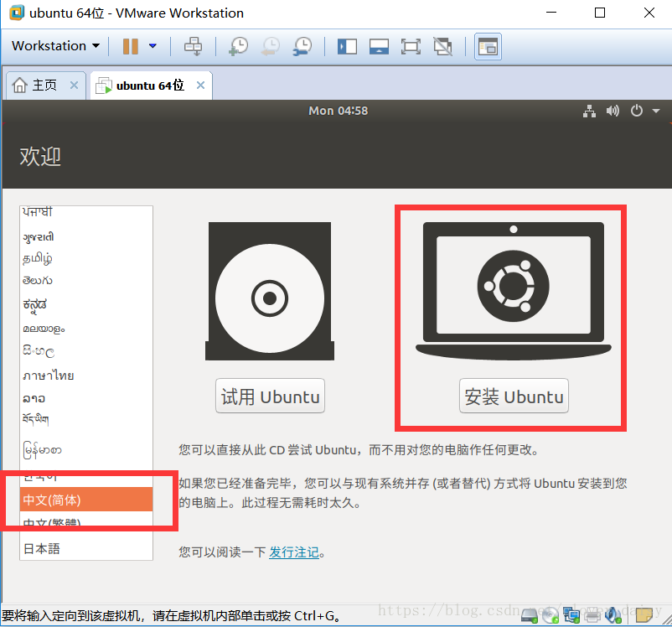This screenshot has height=627, width=672.
Task: Revert to the previous snapshot icon
Action: click(271, 46)
